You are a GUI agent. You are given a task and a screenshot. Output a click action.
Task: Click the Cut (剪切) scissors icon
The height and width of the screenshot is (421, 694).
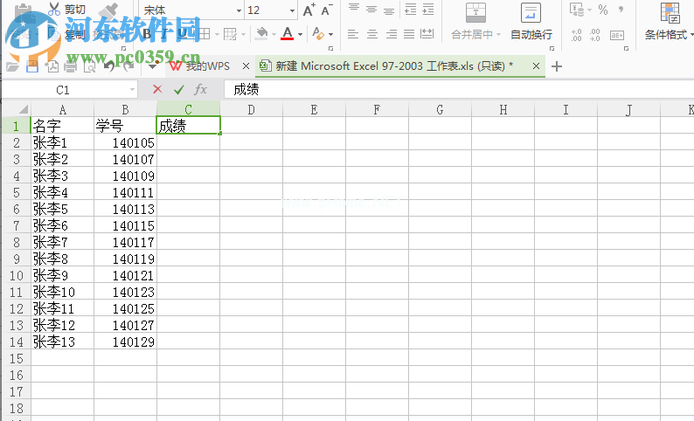pos(52,10)
